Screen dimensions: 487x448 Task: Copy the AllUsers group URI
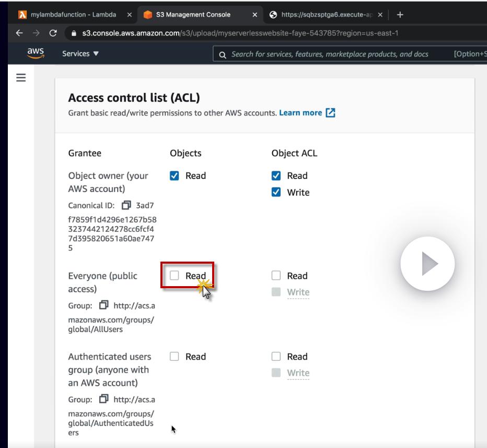105,305
